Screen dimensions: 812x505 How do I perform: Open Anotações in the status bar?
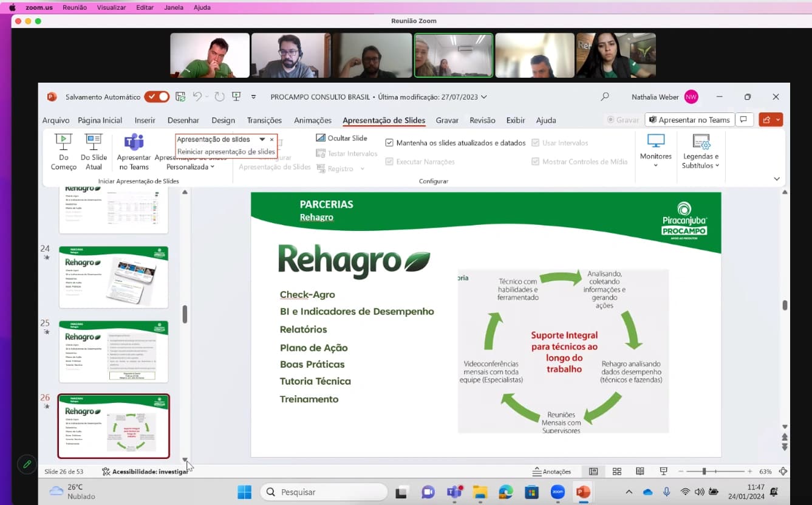(x=551, y=472)
